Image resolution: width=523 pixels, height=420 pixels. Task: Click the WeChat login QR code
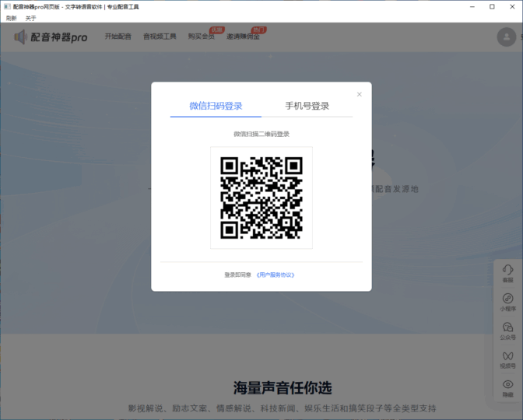pyautogui.click(x=261, y=198)
